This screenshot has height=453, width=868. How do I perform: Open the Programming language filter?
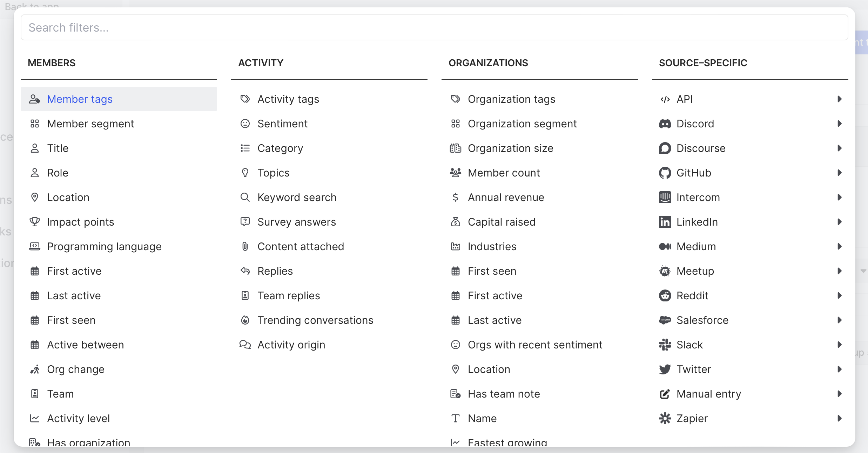point(104,247)
